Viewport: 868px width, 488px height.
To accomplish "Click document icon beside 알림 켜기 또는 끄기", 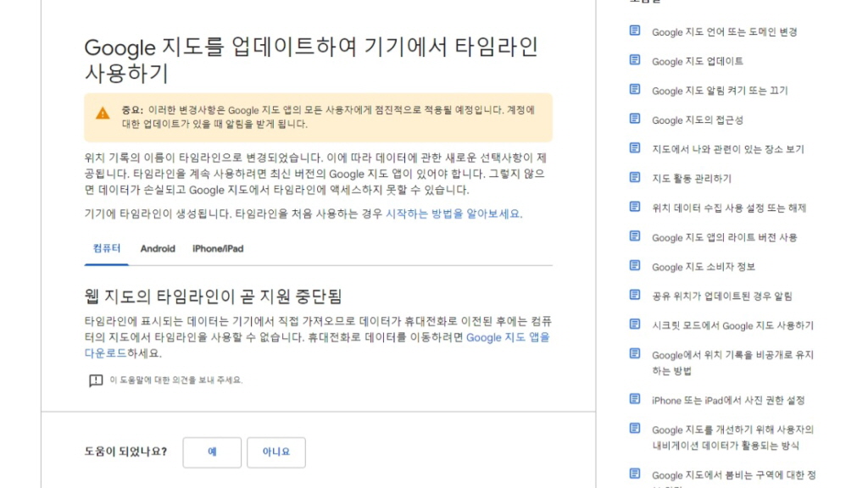I will pos(635,89).
